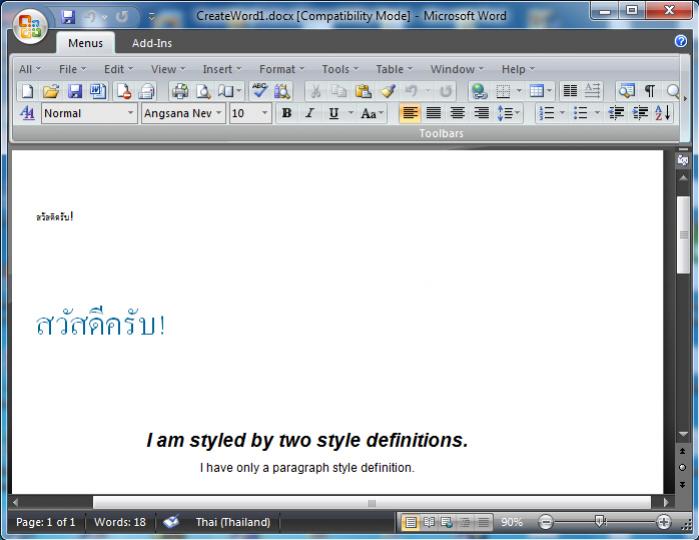Click the Thai (Thailand) language indicator
Screen dimensions: 699x540
(232, 522)
